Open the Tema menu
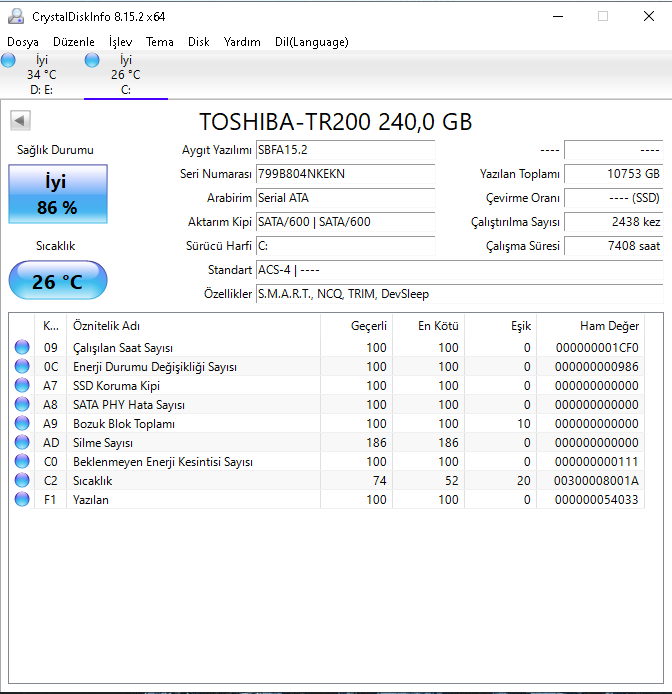The width and height of the screenshot is (672, 694). [160, 42]
